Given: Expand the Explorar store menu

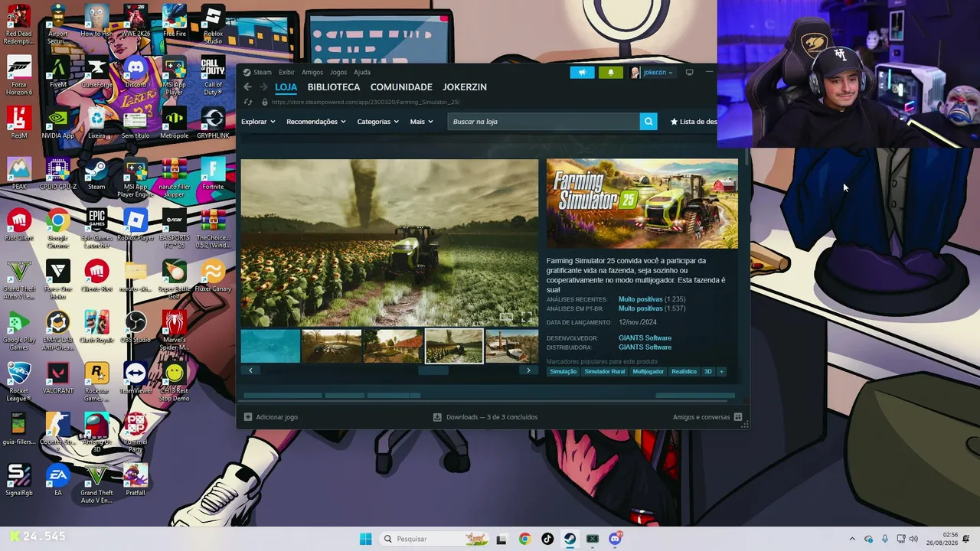Looking at the screenshot, I should coord(258,122).
